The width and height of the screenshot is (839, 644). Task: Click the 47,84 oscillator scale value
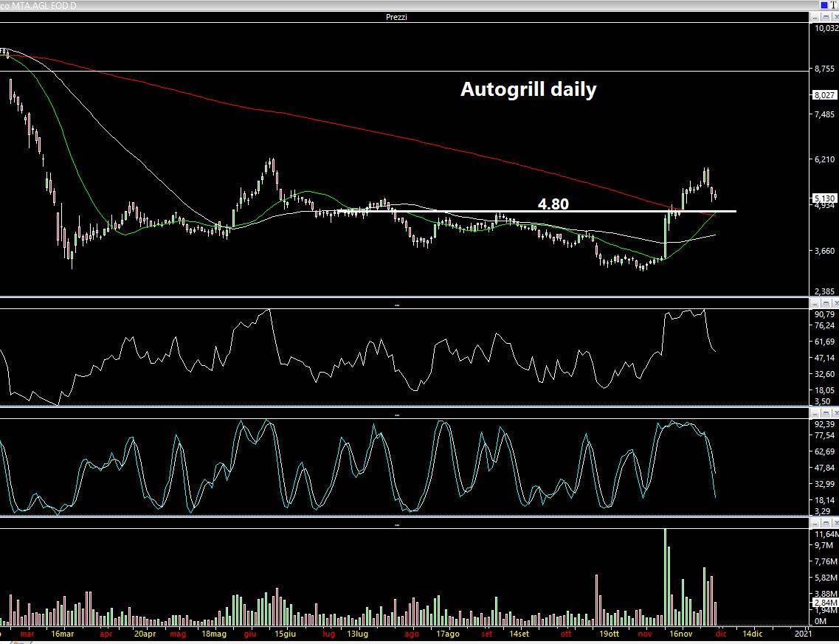pyautogui.click(x=824, y=468)
